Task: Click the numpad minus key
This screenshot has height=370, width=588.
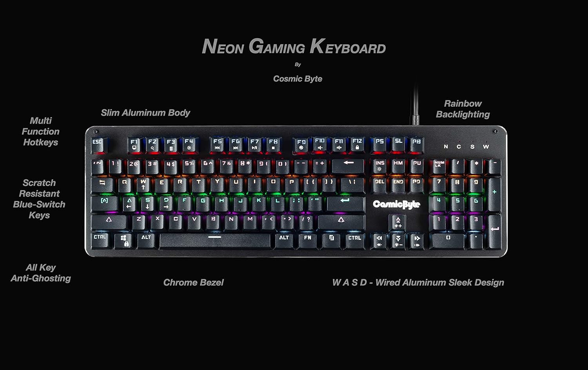Action: [x=495, y=166]
